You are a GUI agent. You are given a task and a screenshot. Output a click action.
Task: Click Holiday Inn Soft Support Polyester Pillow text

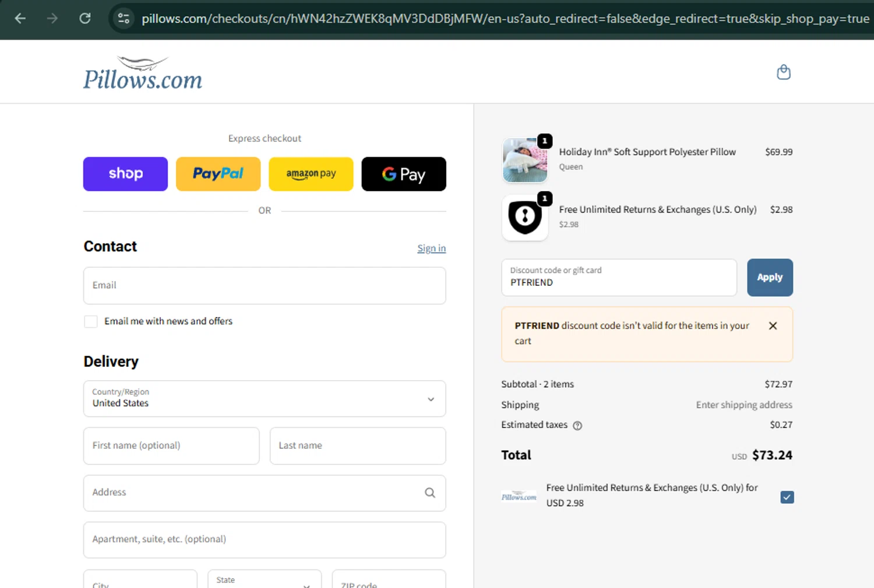click(647, 152)
